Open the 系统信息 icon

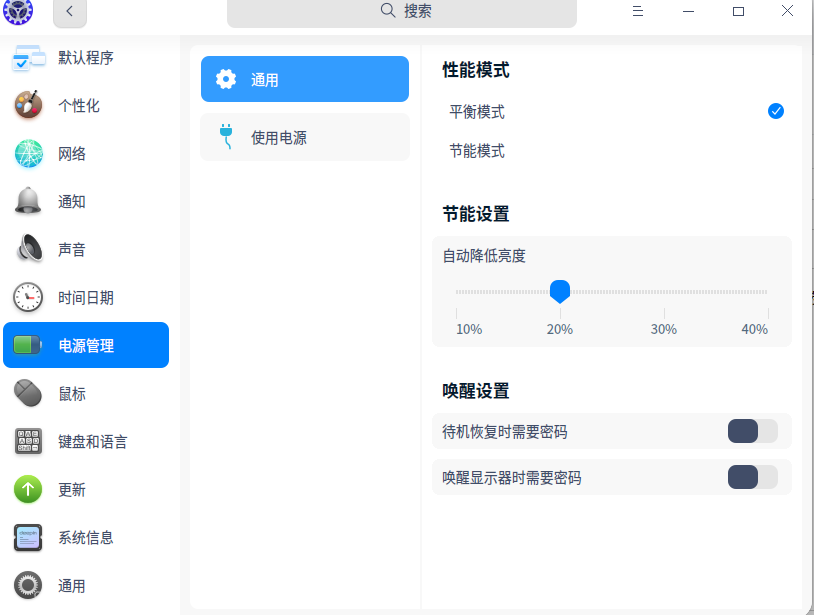[x=28, y=538]
